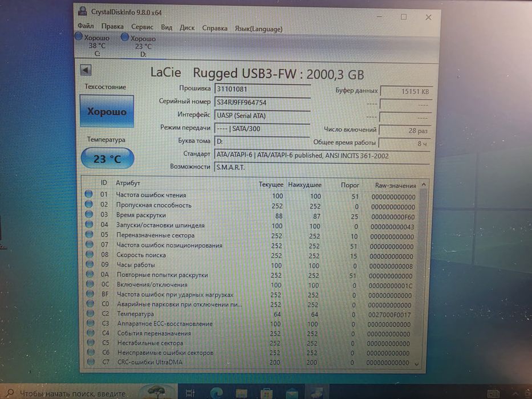Click the Буква тома field D:
Screen dimensions: 532x399
[x=262, y=141]
